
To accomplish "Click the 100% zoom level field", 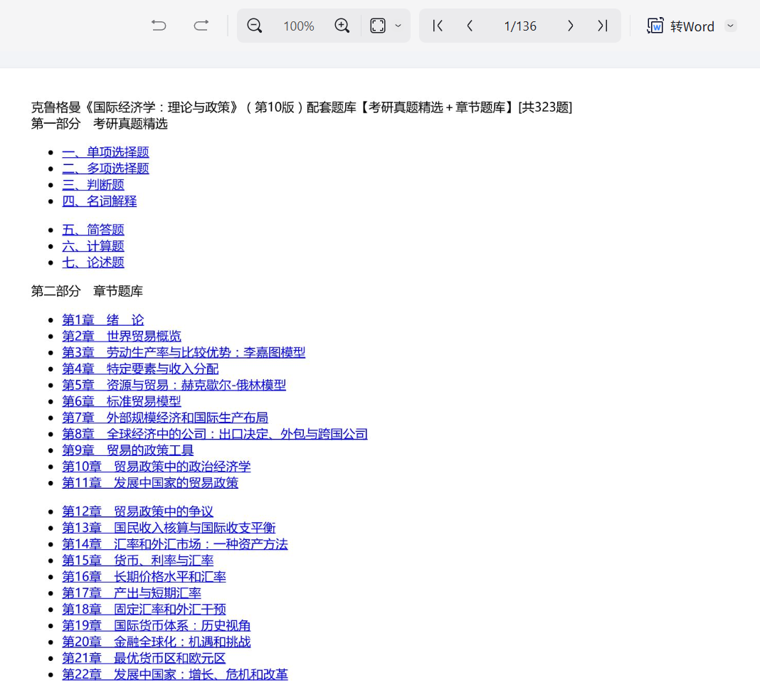I will 298,26.
